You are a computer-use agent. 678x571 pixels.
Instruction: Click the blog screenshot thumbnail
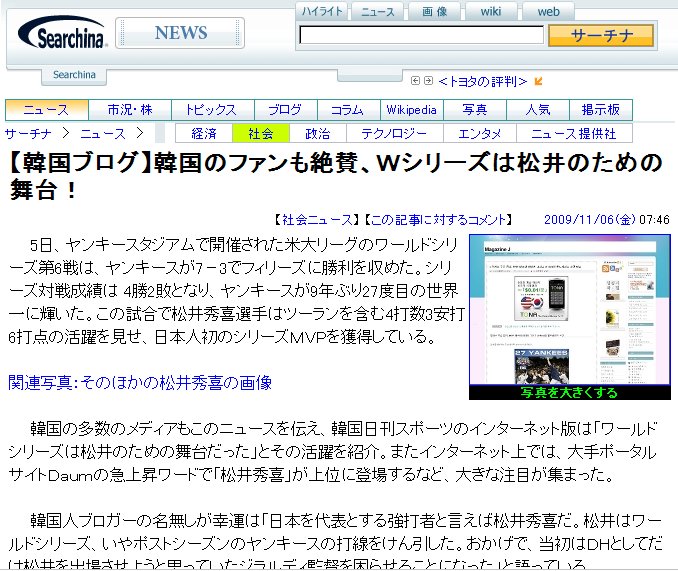(x=569, y=309)
